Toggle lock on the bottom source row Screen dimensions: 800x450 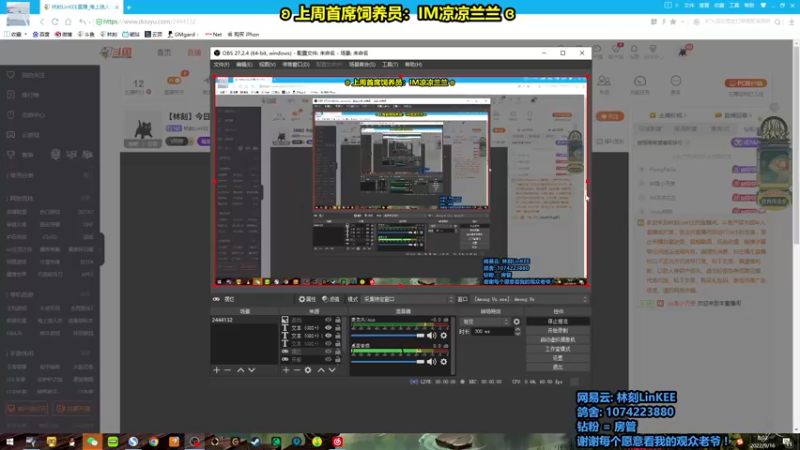[x=337, y=359]
